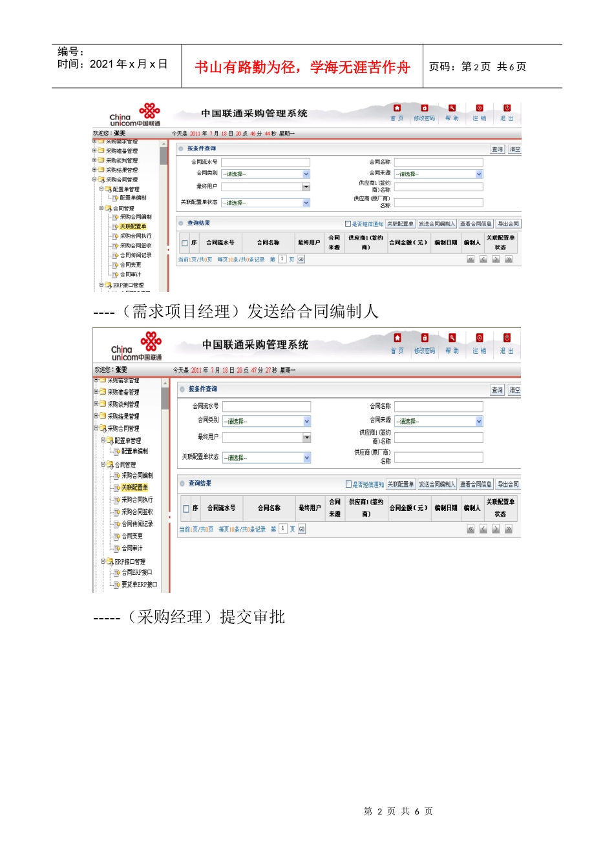Screen dimensions: 614x868
Task: Click 关联配置单 button in upper results toolbar
Action: click(x=400, y=224)
